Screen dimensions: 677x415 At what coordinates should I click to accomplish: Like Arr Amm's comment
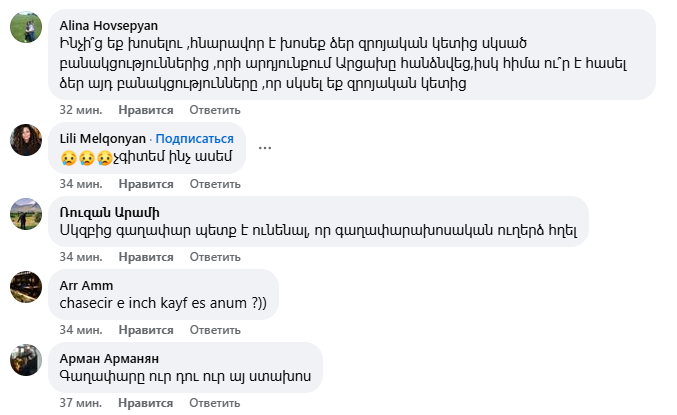click(146, 330)
